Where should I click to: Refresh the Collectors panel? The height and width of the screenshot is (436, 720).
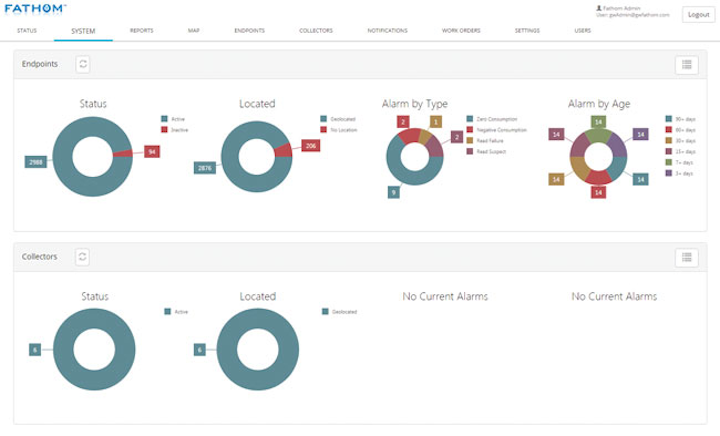click(82, 257)
